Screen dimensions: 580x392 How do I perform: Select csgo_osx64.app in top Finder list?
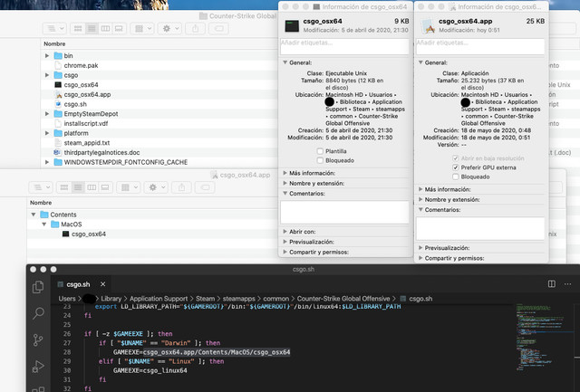coord(87,94)
